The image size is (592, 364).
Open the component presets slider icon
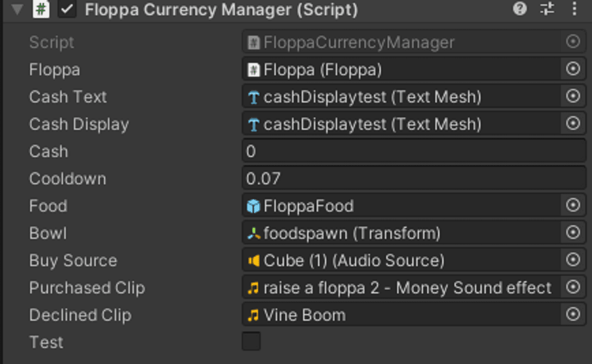[547, 9]
